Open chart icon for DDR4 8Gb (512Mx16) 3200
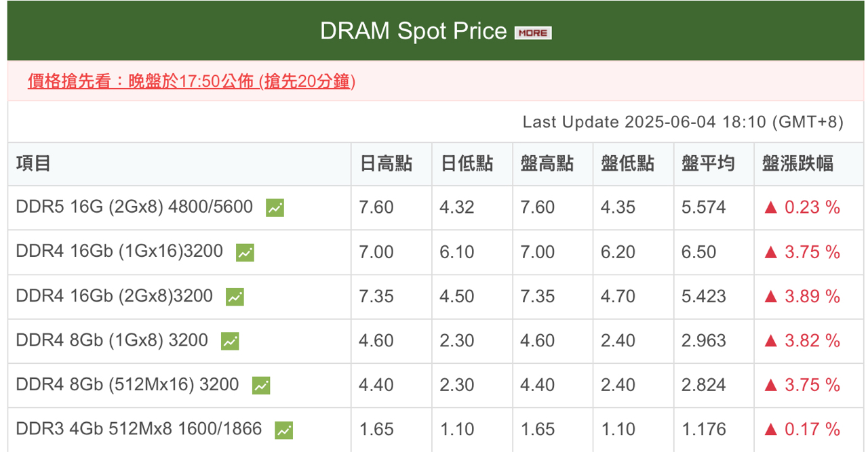868x452 pixels. pos(261,385)
